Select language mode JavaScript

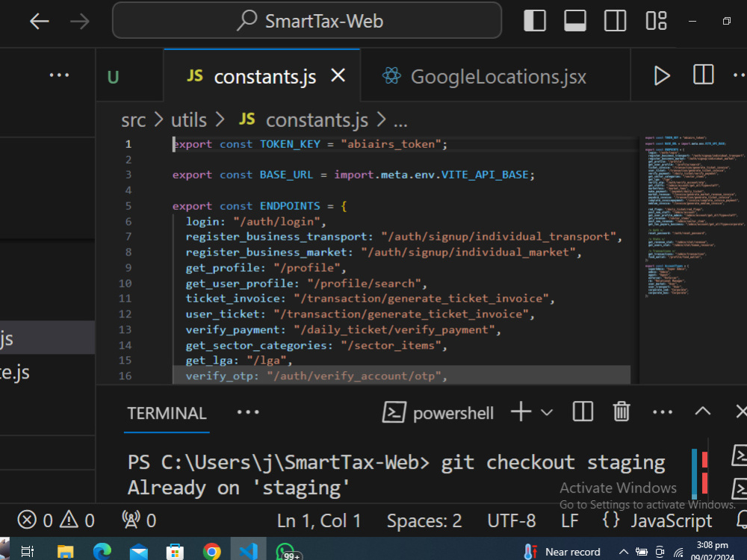(x=672, y=521)
